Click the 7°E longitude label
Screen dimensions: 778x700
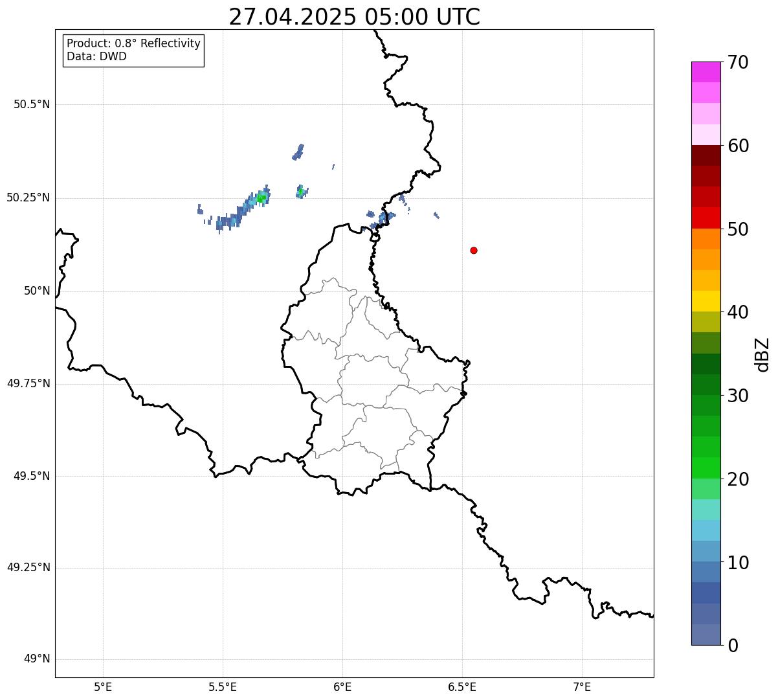point(582,687)
